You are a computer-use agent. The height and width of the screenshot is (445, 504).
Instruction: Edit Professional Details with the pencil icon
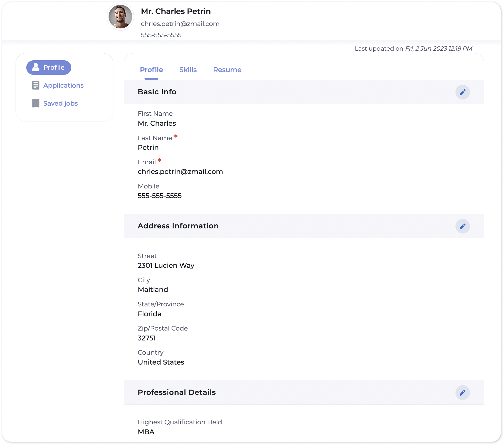tap(462, 393)
